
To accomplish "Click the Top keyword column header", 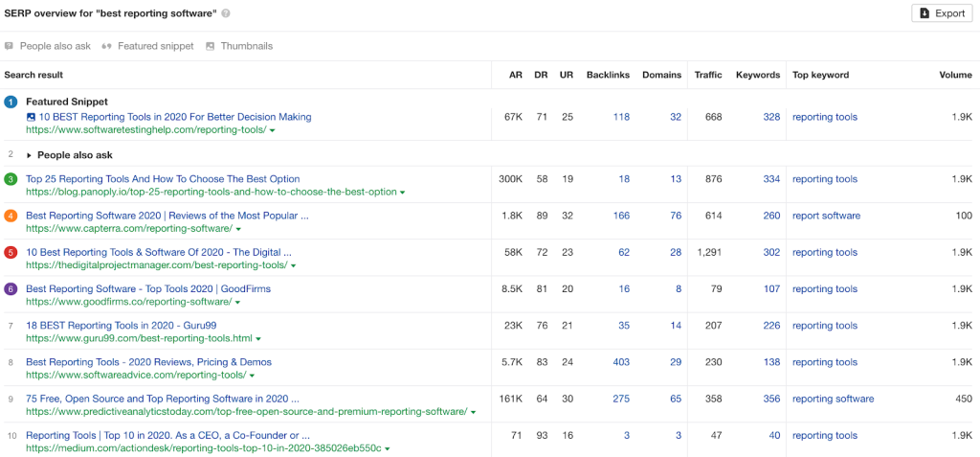I will (x=820, y=75).
